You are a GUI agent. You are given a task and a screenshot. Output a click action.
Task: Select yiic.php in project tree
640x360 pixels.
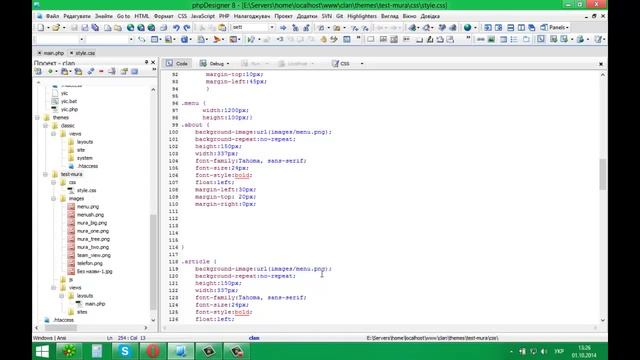click(69, 109)
